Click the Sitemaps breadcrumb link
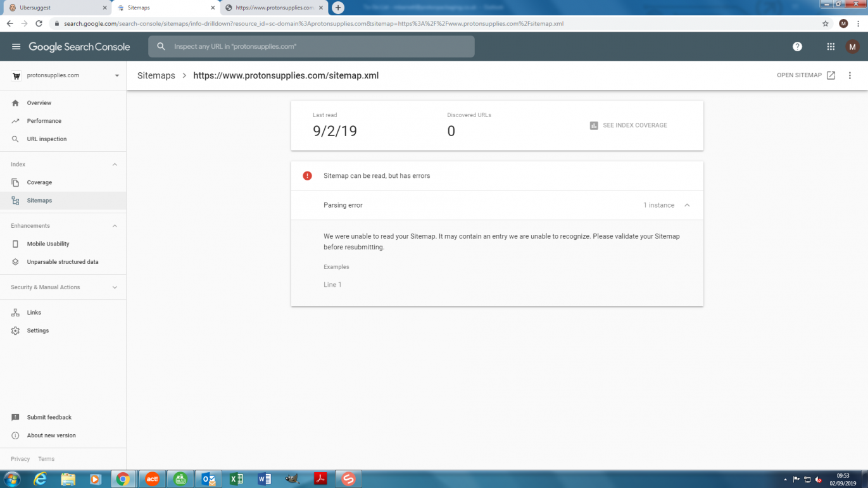868x488 pixels. pos(156,75)
